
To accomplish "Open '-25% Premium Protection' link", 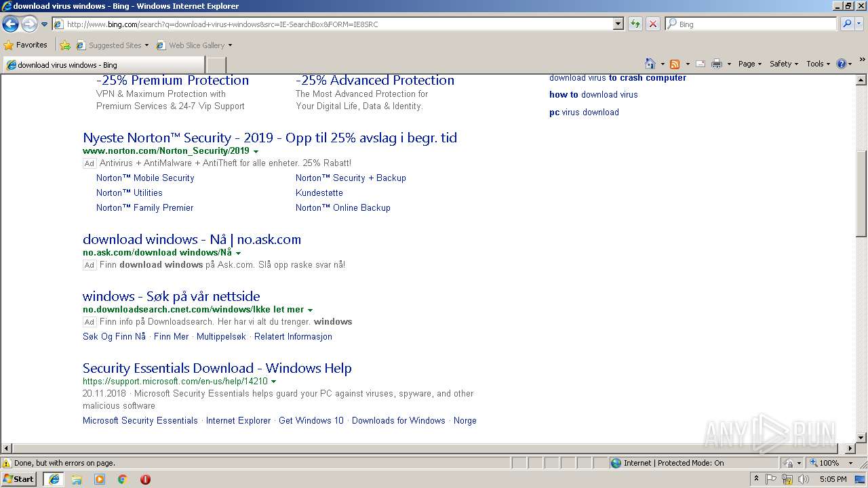I will coord(172,80).
